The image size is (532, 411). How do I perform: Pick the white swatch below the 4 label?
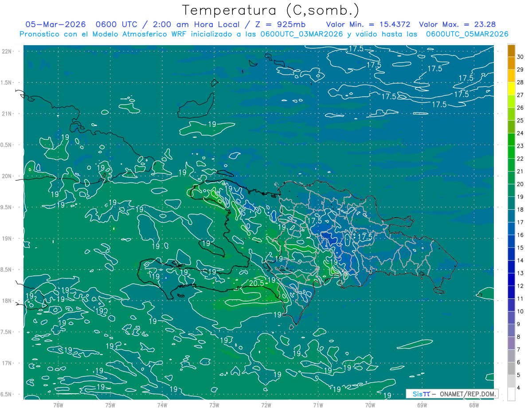[511, 394]
